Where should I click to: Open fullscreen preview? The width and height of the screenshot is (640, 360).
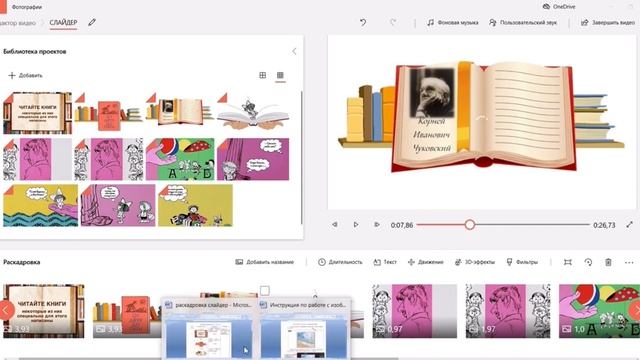point(629,224)
